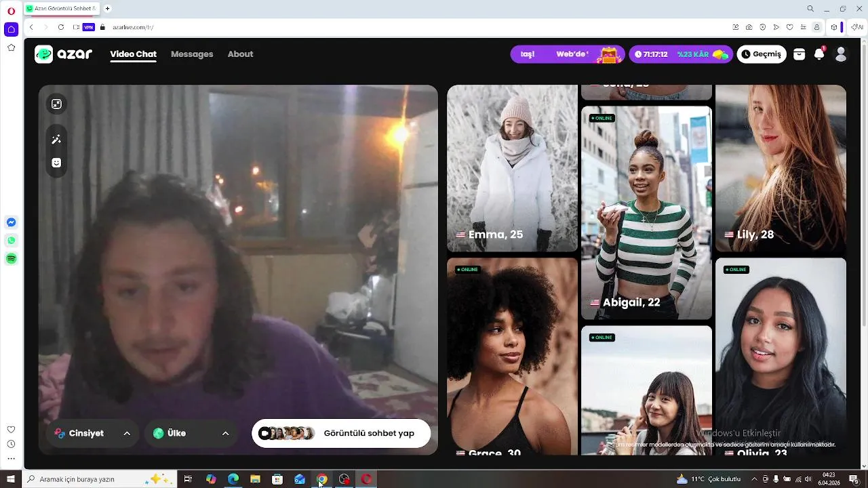Screen dimensions: 868x488
Task: Click the Azar logo
Action: (x=63, y=54)
